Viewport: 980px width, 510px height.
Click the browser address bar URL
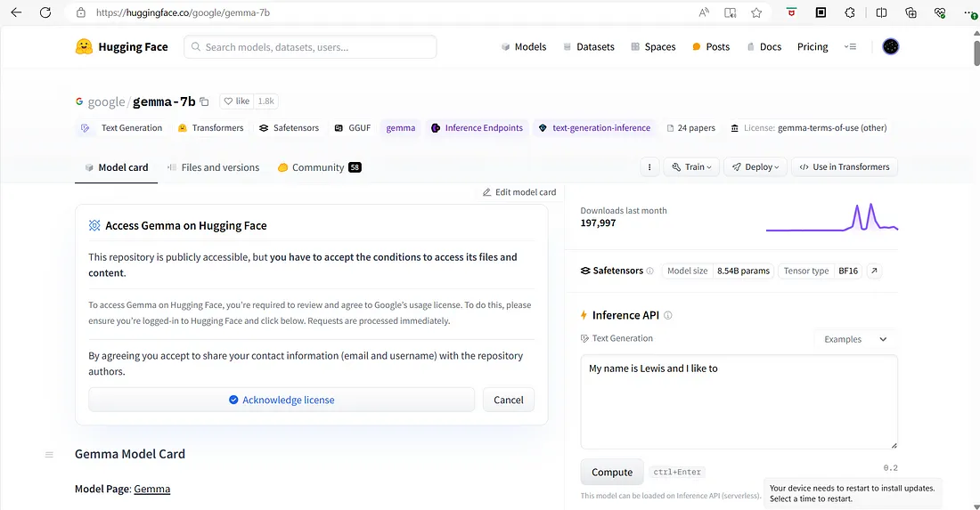point(184,12)
